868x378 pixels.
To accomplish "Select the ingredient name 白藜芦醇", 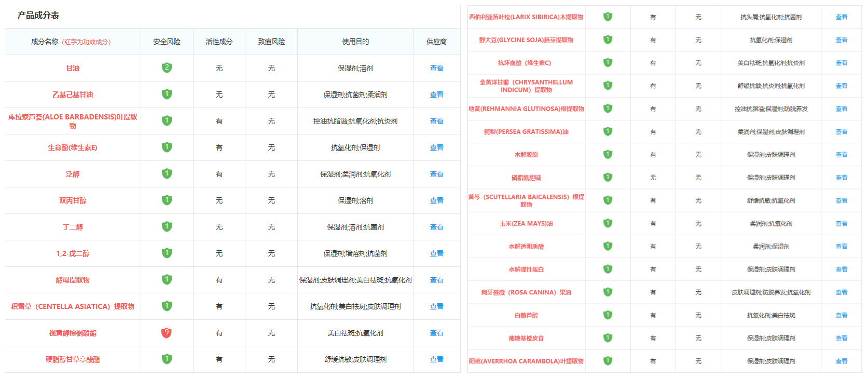I will pyautogui.click(x=526, y=315).
